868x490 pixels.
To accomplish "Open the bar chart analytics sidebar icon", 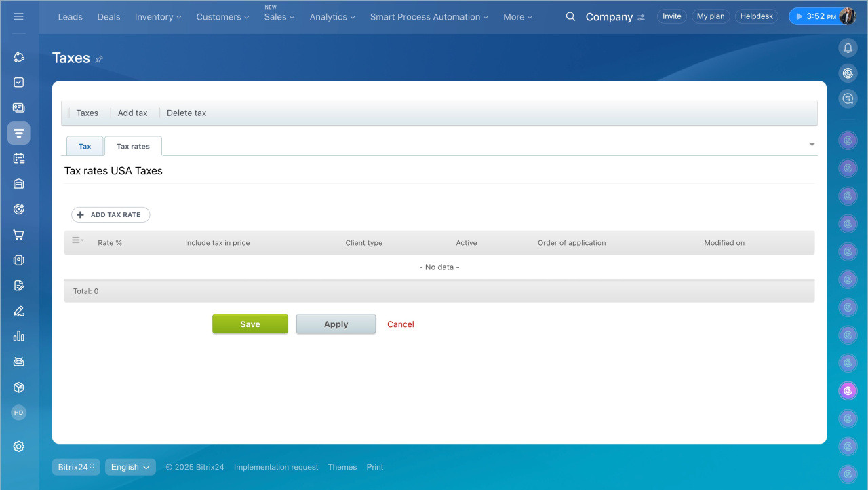I will [x=19, y=336].
